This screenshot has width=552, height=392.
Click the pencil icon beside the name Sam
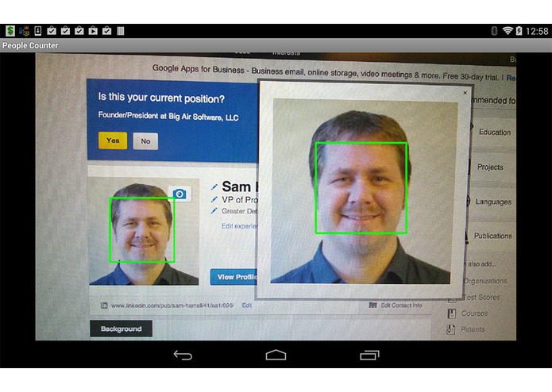[x=214, y=186]
